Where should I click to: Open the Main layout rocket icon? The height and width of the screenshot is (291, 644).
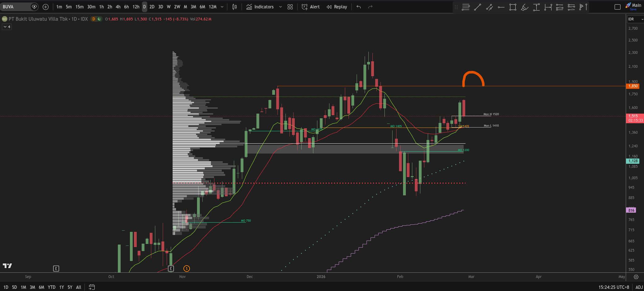click(628, 5)
